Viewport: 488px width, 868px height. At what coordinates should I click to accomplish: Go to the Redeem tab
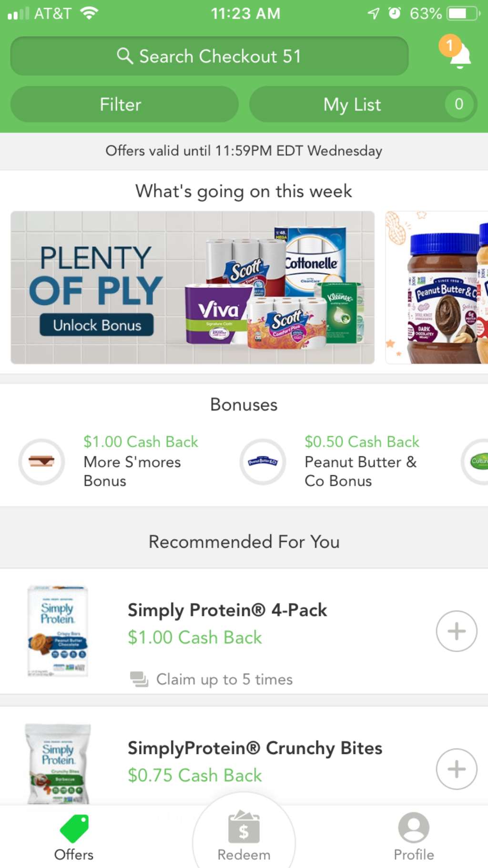pos(244,837)
